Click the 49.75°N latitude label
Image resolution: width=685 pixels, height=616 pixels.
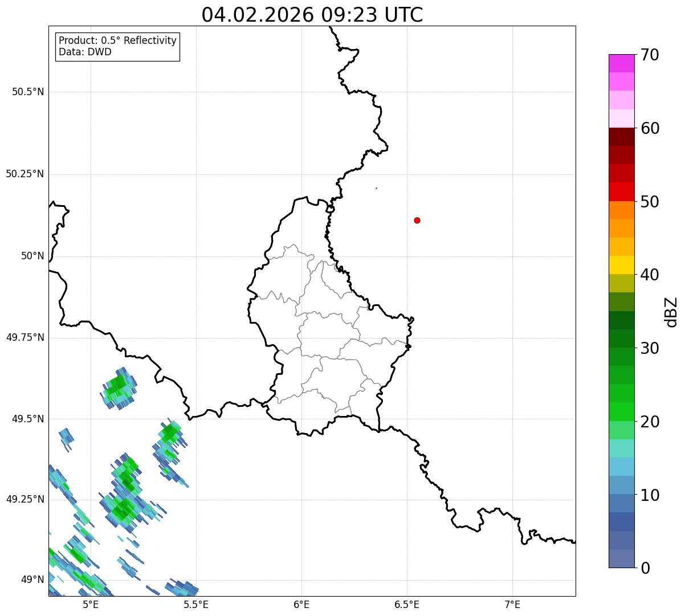point(25,337)
